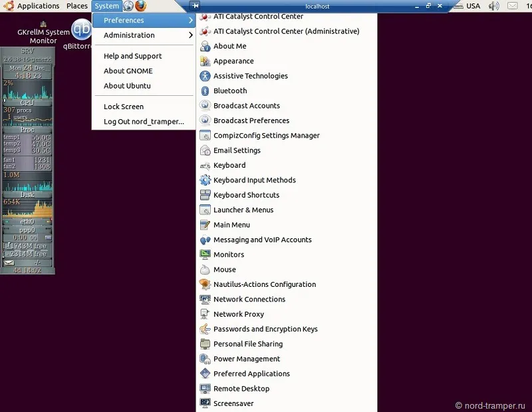Click the Assistive Technologies icon

point(205,76)
